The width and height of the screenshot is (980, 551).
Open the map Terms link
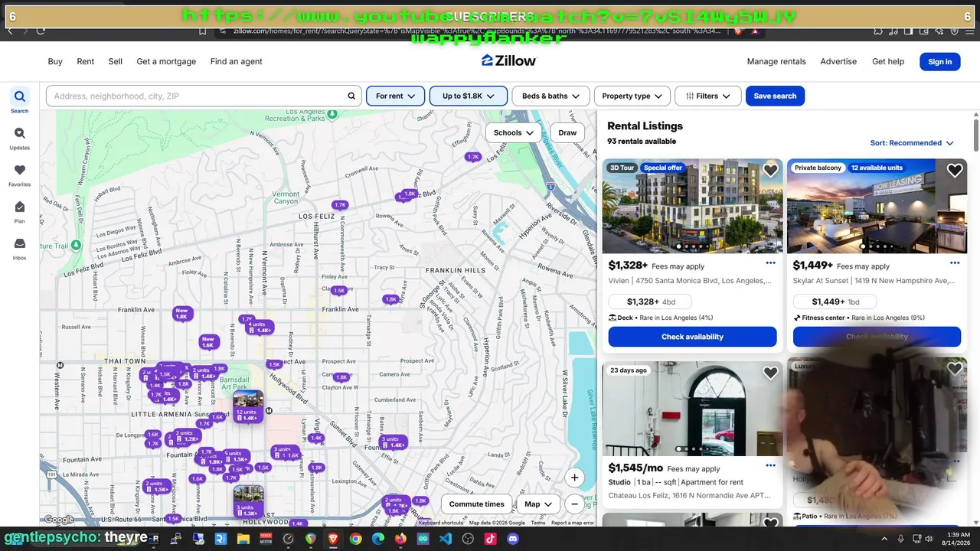click(x=538, y=523)
